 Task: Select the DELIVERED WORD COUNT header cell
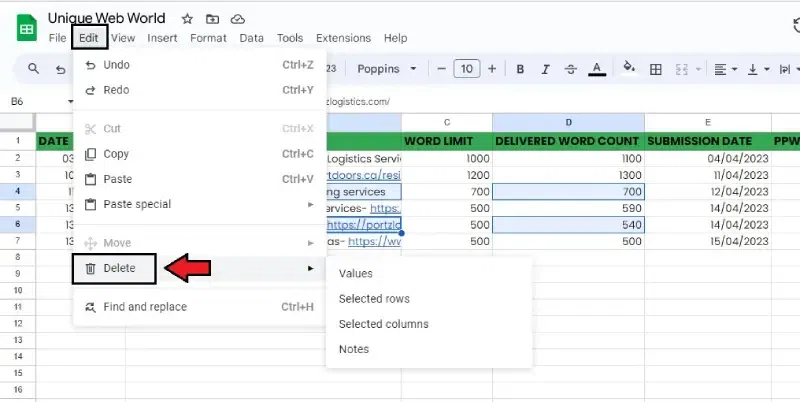(568, 141)
